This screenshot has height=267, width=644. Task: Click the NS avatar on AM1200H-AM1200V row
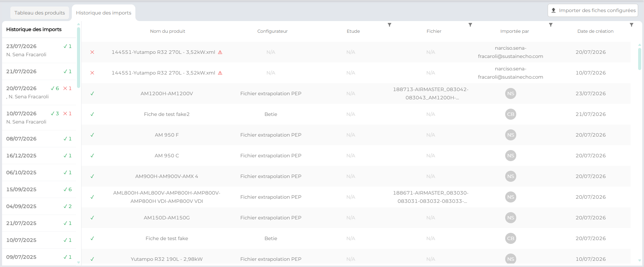pyautogui.click(x=511, y=93)
